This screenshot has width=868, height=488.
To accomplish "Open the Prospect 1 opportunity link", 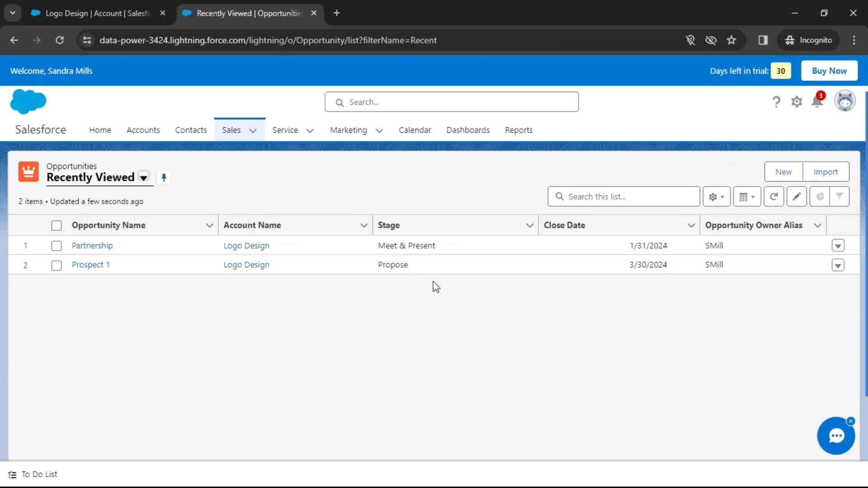I will 90,265.
